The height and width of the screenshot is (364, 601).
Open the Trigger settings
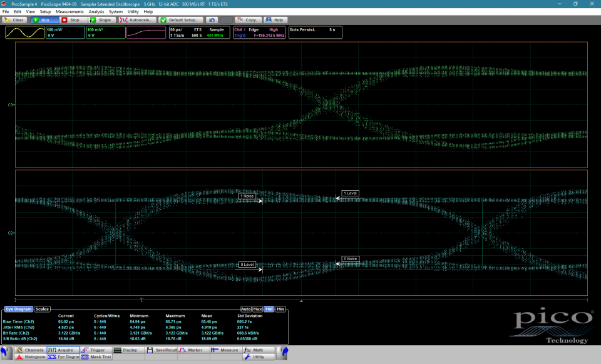pos(96,350)
